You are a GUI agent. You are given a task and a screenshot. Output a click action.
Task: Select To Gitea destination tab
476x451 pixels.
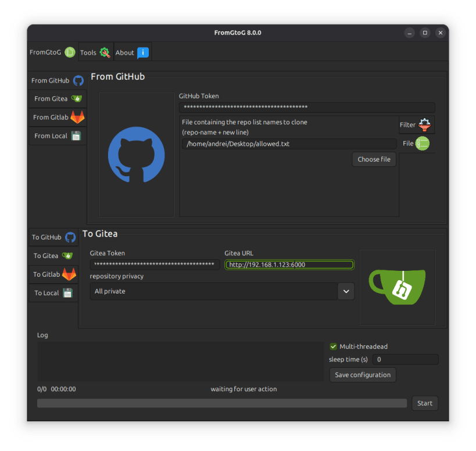coord(53,256)
